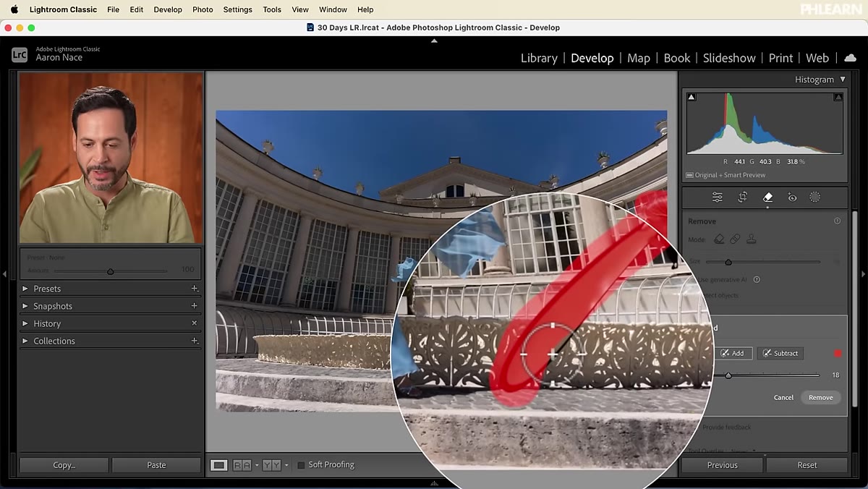Image resolution: width=868 pixels, height=489 pixels.
Task: Open the Reference view dropdown arrow
Action: pos(256,465)
